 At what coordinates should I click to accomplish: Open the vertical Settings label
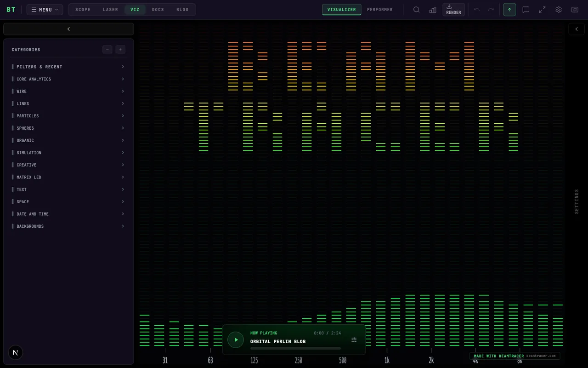(577, 201)
